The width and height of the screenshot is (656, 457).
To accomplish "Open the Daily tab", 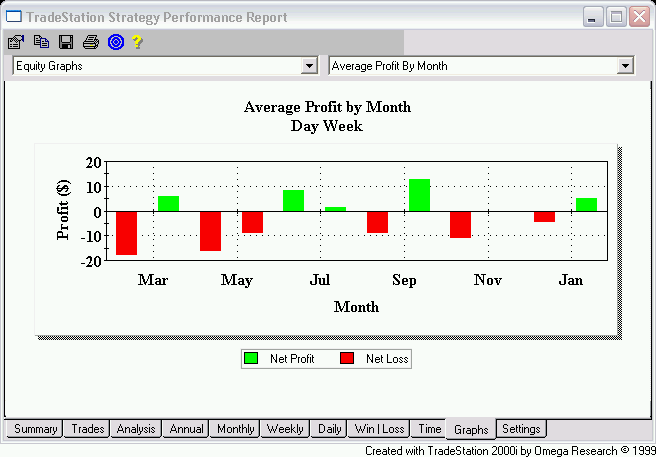I will pyautogui.click(x=329, y=429).
